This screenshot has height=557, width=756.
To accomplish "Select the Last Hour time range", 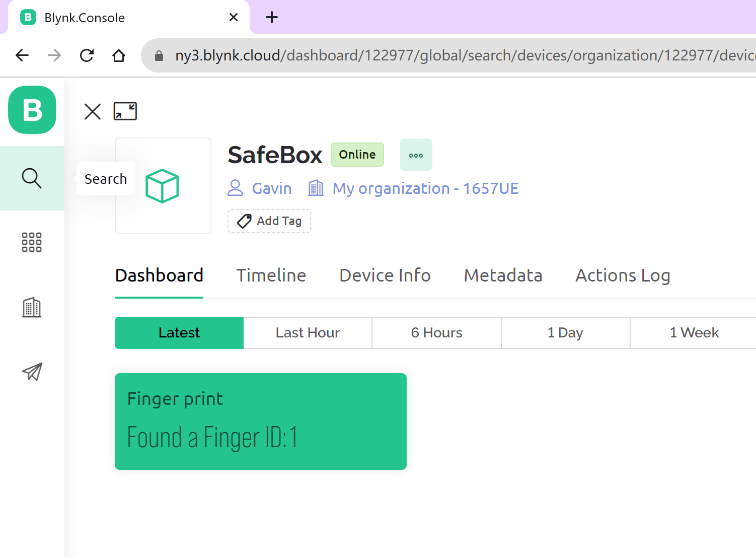I will click(308, 333).
